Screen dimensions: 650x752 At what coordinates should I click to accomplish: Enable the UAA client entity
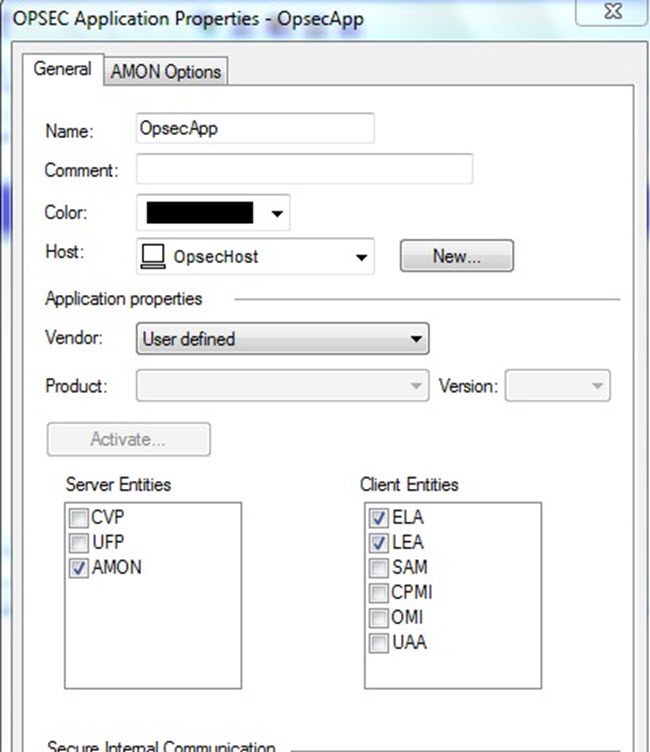click(378, 643)
